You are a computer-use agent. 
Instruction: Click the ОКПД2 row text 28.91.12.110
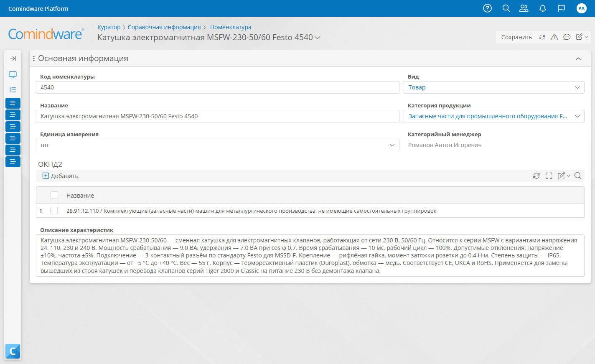point(251,211)
